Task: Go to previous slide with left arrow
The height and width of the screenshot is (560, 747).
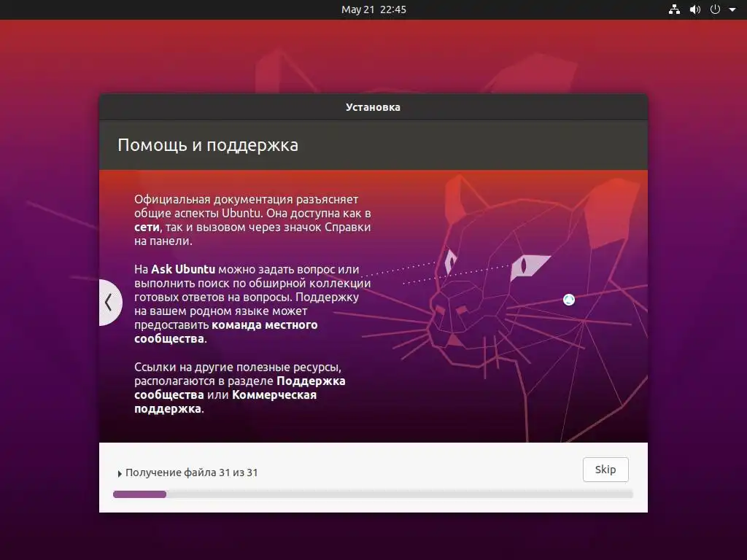Action: point(109,303)
